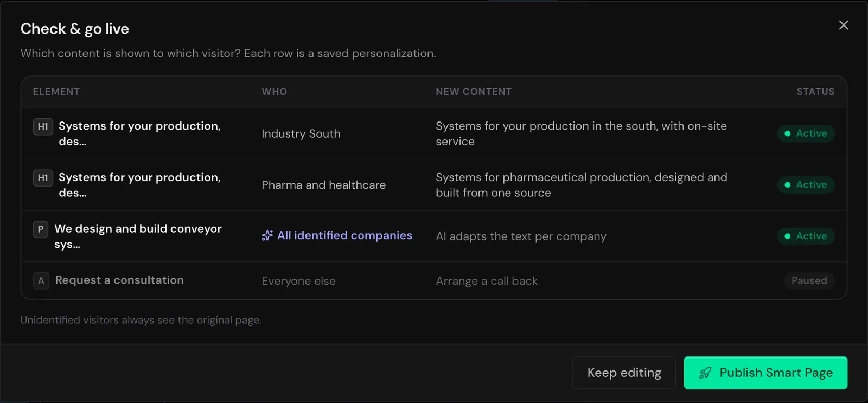Image resolution: width=868 pixels, height=403 pixels.
Task: Select the pharmaceutical production new content text
Action: 582,185
